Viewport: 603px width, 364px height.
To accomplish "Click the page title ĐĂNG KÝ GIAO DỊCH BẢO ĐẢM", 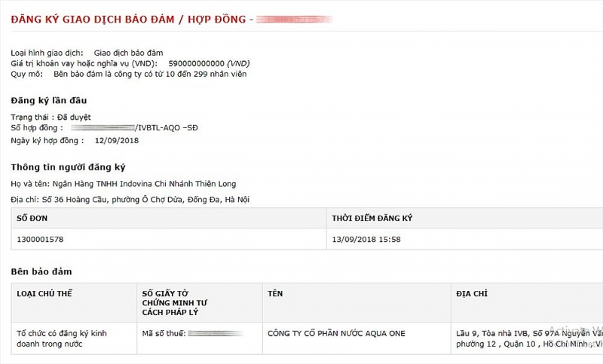I will (x=93, y=20).
